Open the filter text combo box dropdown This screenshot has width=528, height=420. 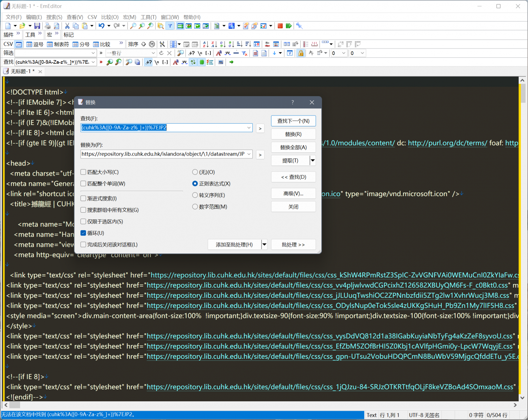[93, 53]
